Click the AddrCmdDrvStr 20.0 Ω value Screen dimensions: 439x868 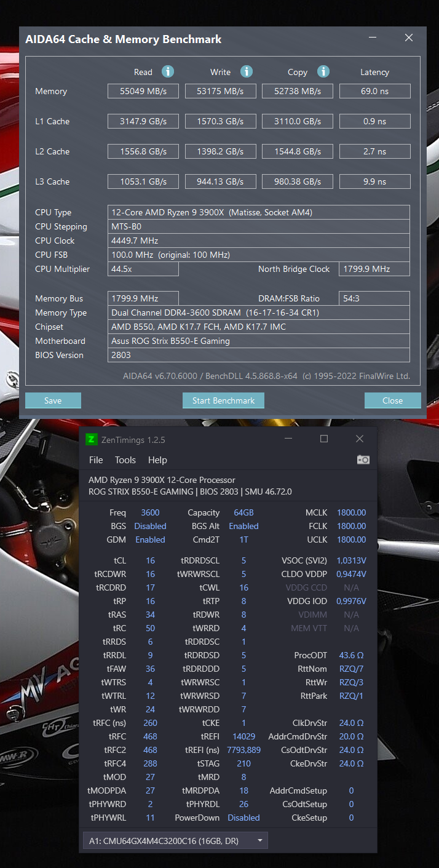pyautogui.click(x=351, y=736)
